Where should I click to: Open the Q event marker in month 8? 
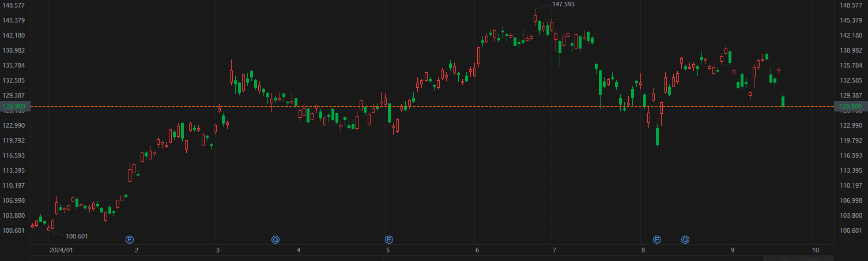(x=685, y=239)
